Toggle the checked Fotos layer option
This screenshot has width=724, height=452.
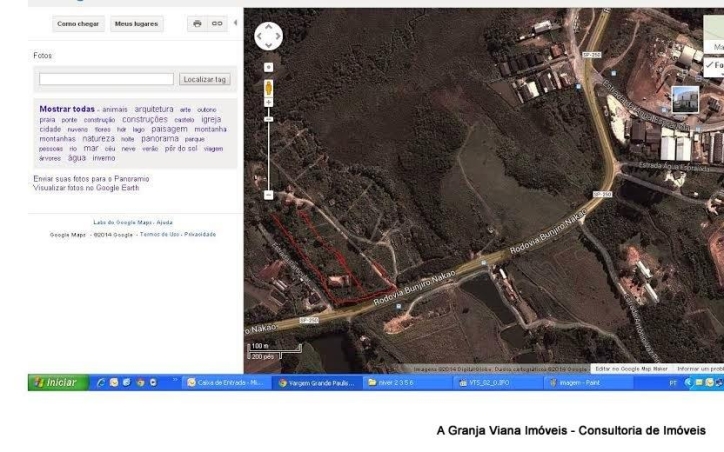(x=714, y=65)
